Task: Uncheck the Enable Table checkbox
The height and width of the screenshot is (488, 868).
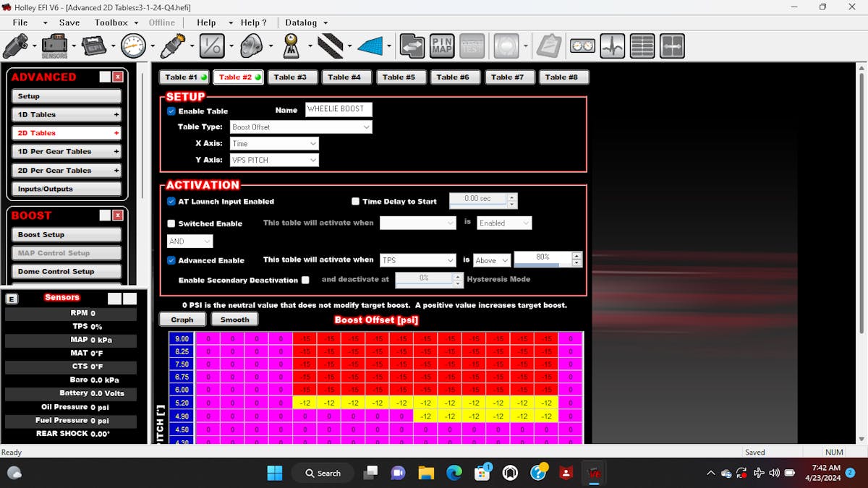Action: pos(171,111)
